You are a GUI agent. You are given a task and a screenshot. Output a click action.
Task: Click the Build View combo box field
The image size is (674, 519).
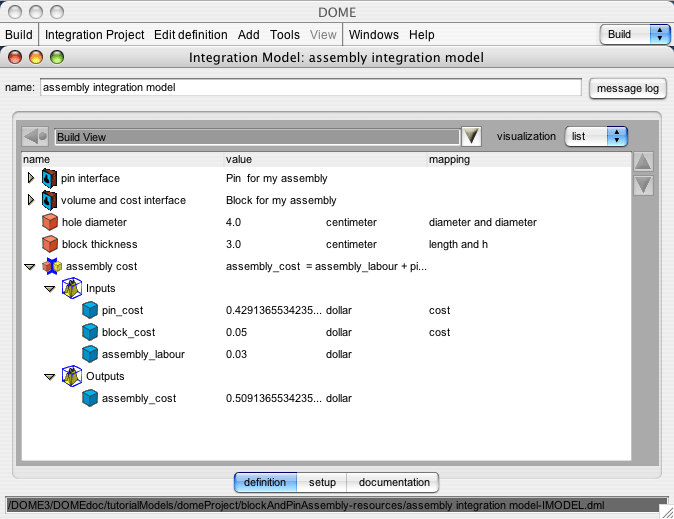[257, 137]
